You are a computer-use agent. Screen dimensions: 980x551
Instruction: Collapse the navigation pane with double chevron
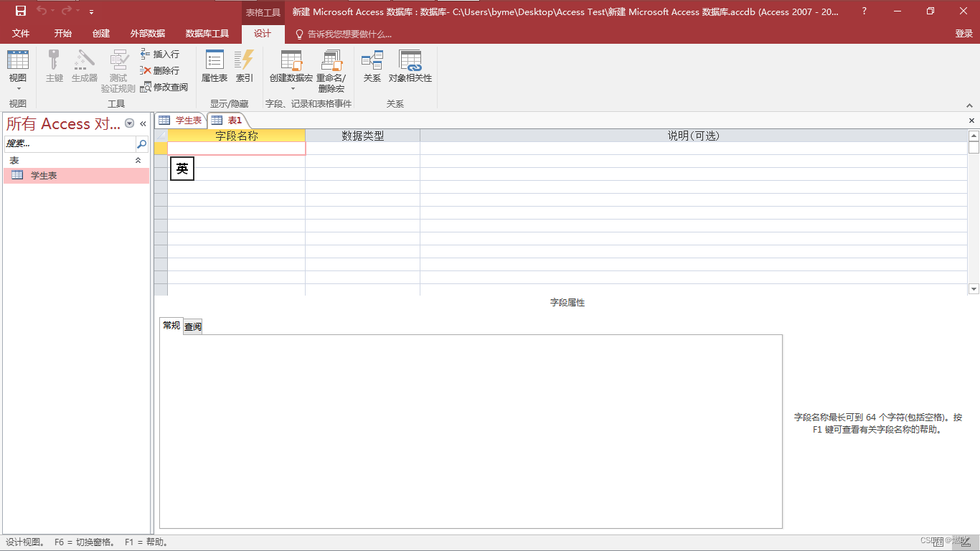(143, 123)
